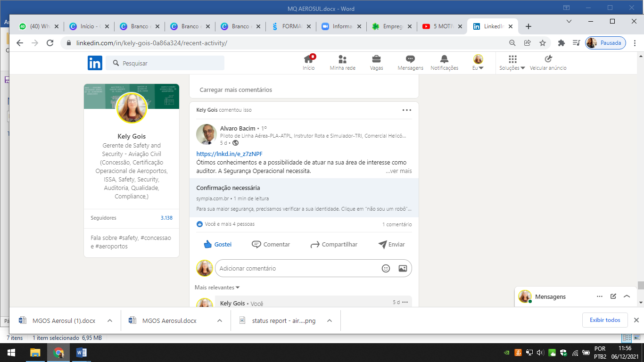
Task: Open Chrome media control icon
Action: point(576,43)
